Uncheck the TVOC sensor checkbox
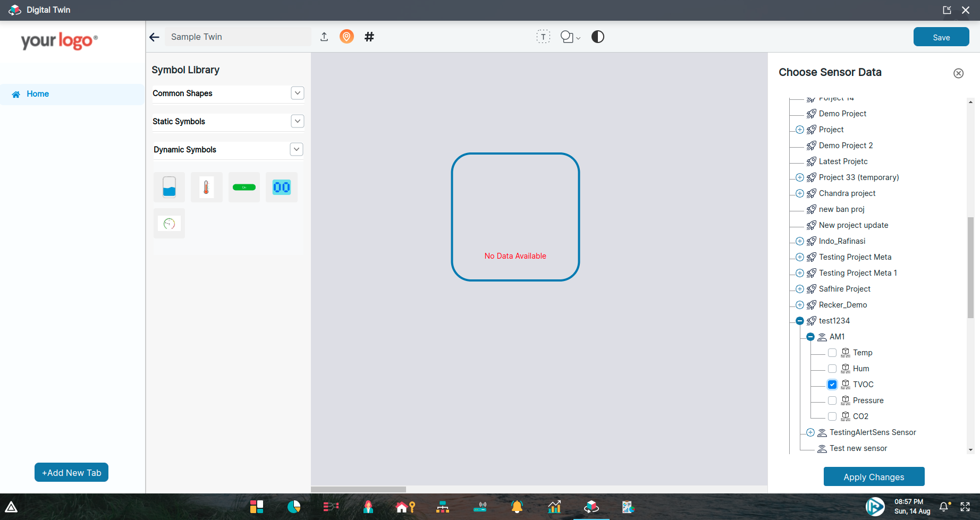The width and height of the screenshot is (980, 520). [832, 384]
